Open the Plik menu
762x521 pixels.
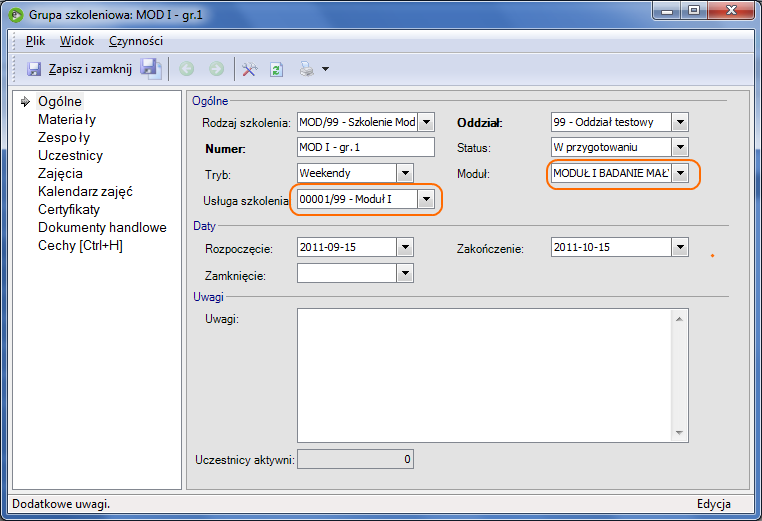[x=35, y=41]
